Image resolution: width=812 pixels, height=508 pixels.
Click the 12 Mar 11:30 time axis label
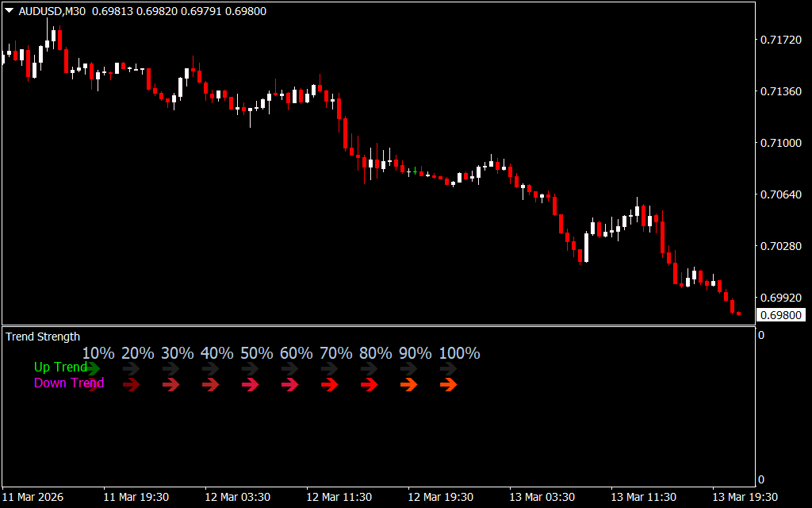(x=339, y=497)
